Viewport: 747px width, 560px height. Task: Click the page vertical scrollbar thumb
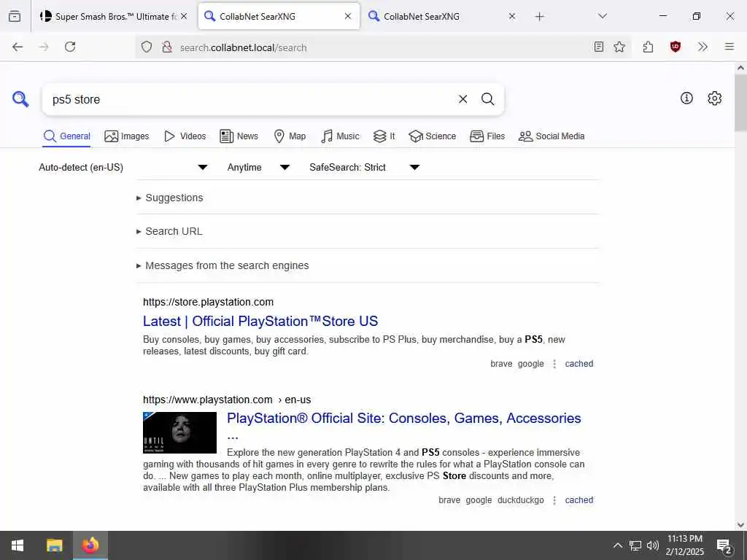740,103
